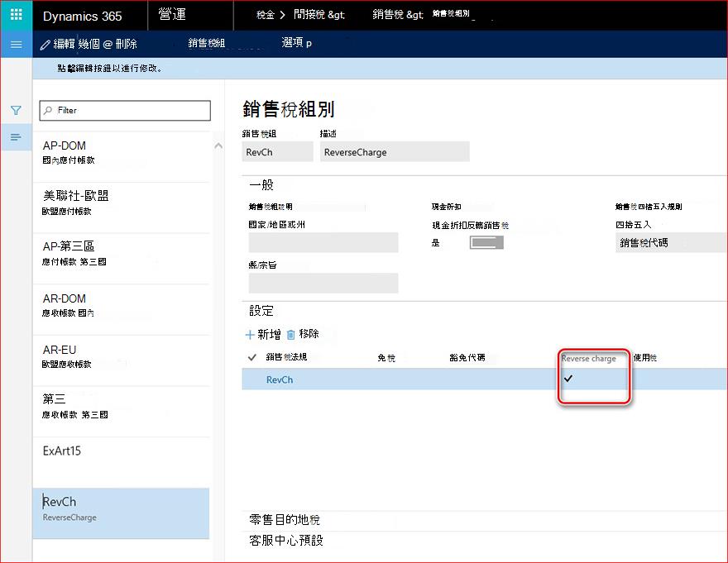Click the 國家/地區或州 field
Viewport: 728px width, 563px height.
[323, 243]
